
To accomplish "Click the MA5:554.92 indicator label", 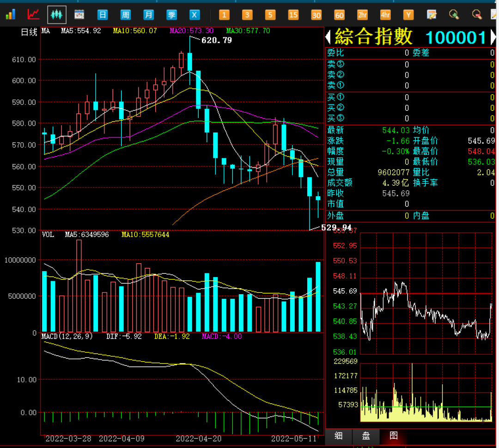I will (x=81, y=31).
